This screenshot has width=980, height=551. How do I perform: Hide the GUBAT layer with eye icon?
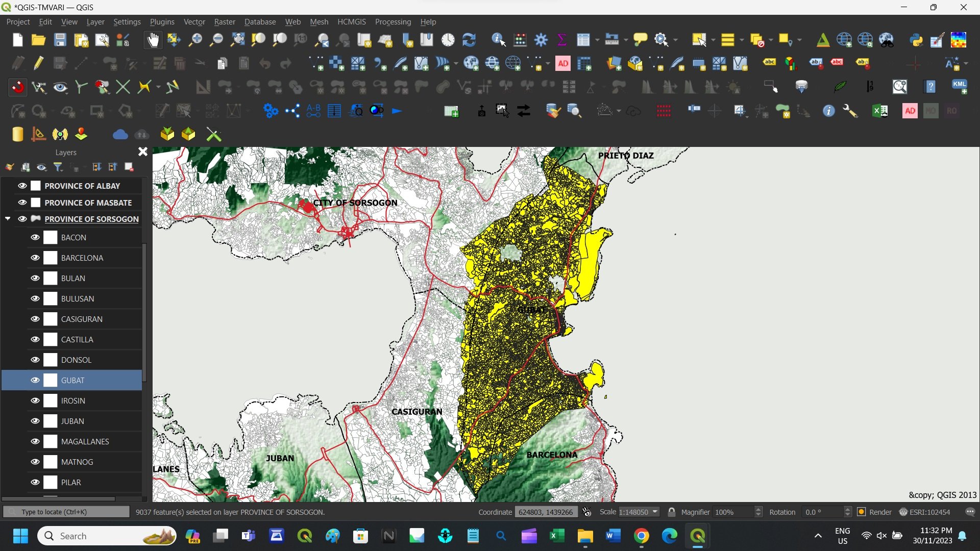coord(35,380)
